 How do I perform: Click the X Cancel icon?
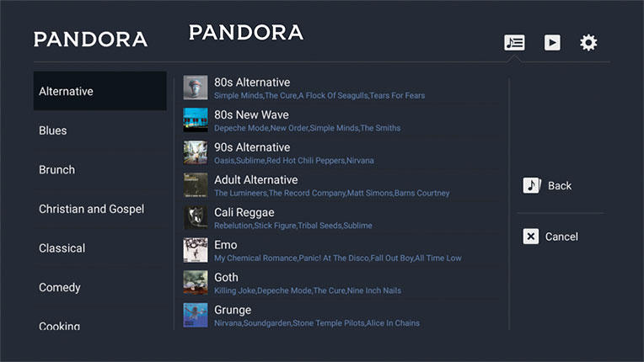pyautogui.click(x=531, y=237)
